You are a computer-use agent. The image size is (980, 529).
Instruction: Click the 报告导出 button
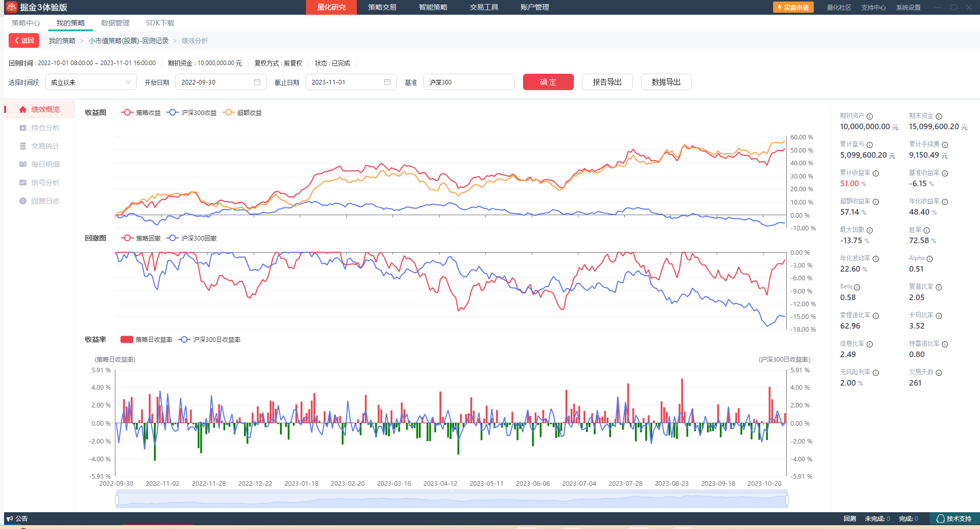click(607, 82)
